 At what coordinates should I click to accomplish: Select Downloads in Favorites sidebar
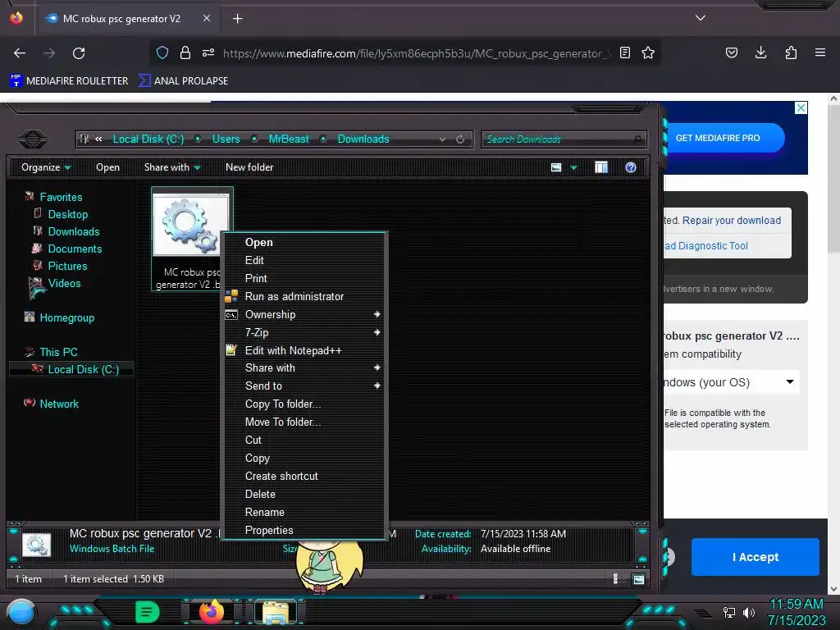(73, 231)
